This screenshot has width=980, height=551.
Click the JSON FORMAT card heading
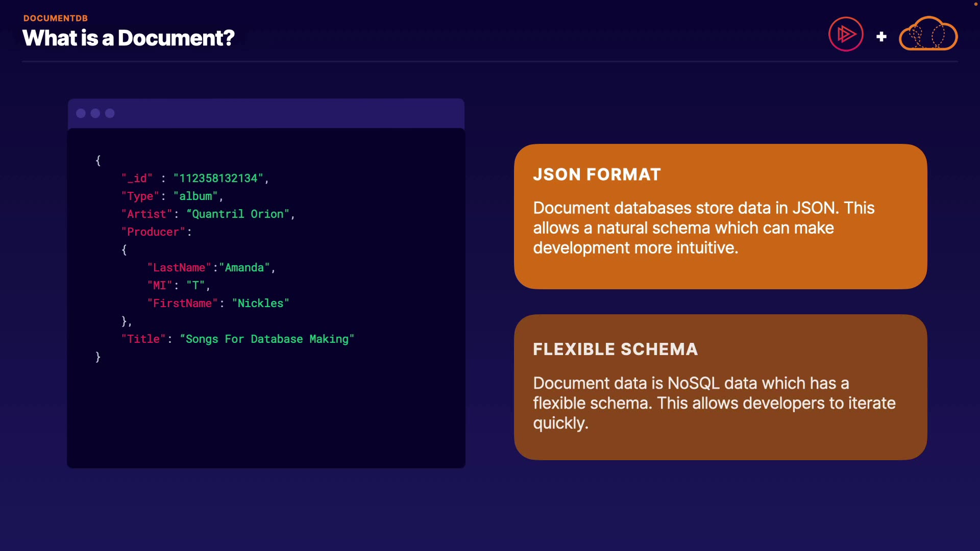[x=597, y=174]
